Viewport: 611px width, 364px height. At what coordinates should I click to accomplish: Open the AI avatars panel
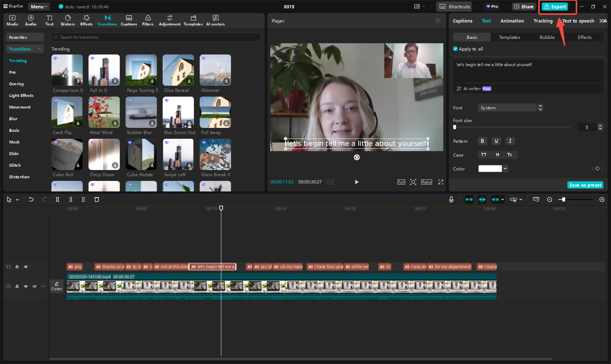pos(215,20)
